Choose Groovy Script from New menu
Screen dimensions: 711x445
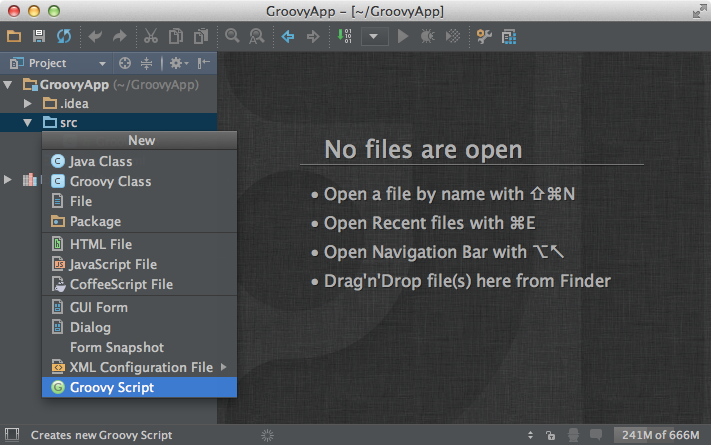139,387
